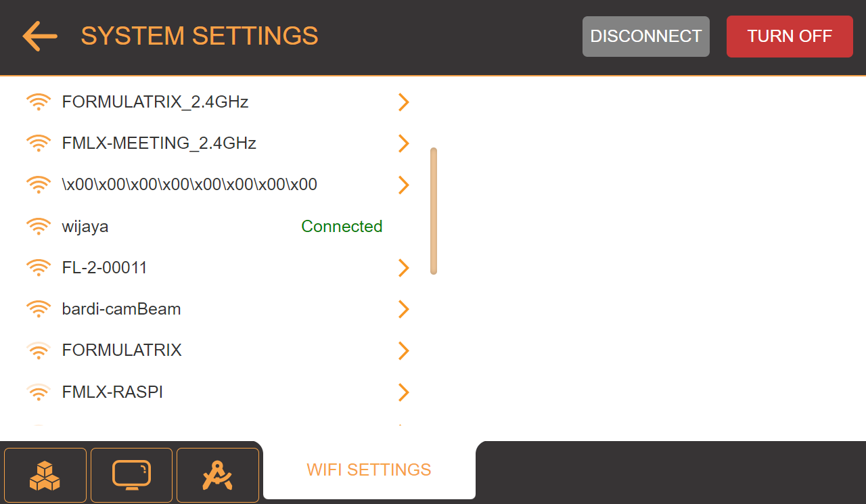Select the FMLX-RASPI network entry
866x504 pixels.
tap(218, 392)
